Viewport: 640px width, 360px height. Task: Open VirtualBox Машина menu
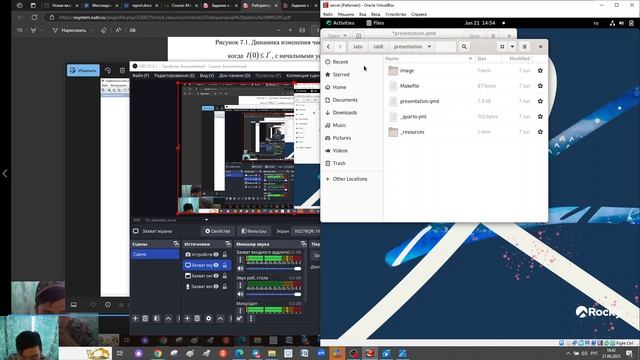[346, 14]
